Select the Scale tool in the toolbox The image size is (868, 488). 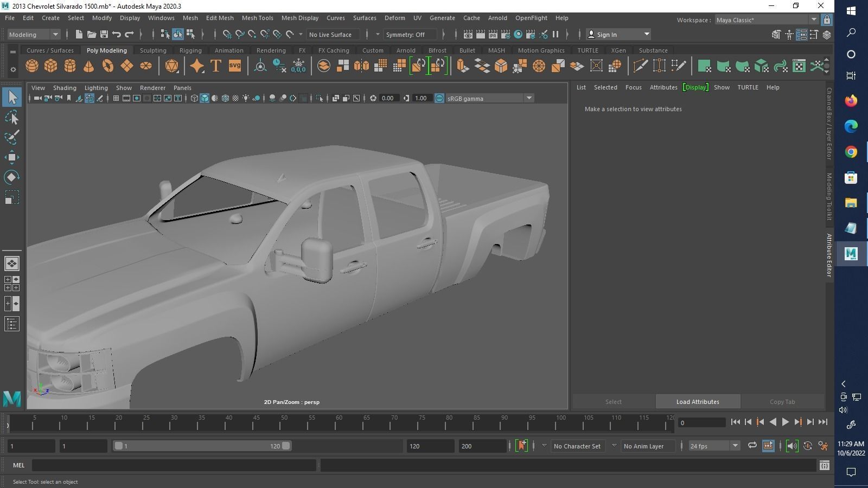pos(12,197)
